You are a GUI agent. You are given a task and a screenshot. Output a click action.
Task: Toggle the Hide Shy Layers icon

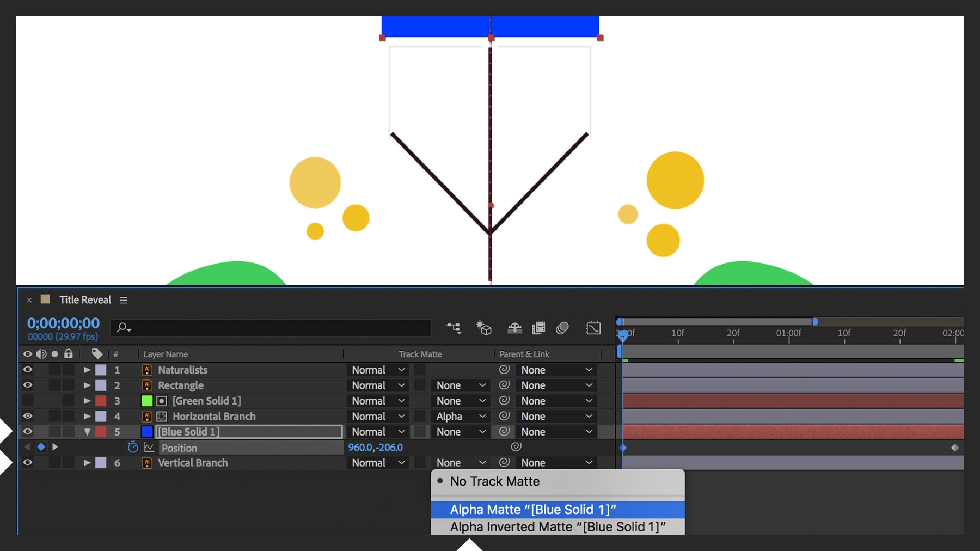click(514, 328)
